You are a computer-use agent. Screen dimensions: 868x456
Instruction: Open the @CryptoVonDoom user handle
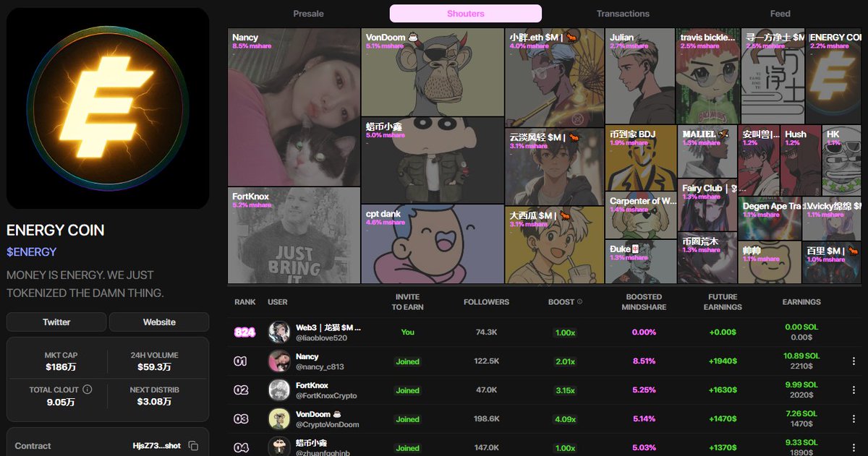click(x=327, y=425)
